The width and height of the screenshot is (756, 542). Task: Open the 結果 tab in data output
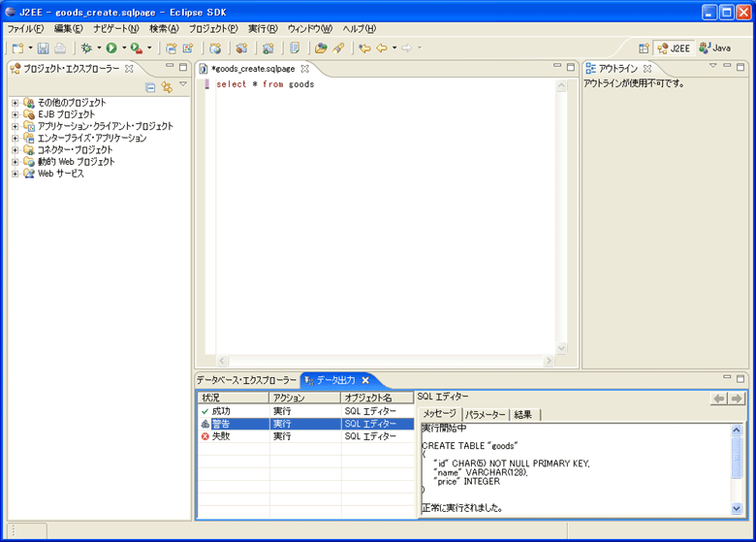[523, 414]
